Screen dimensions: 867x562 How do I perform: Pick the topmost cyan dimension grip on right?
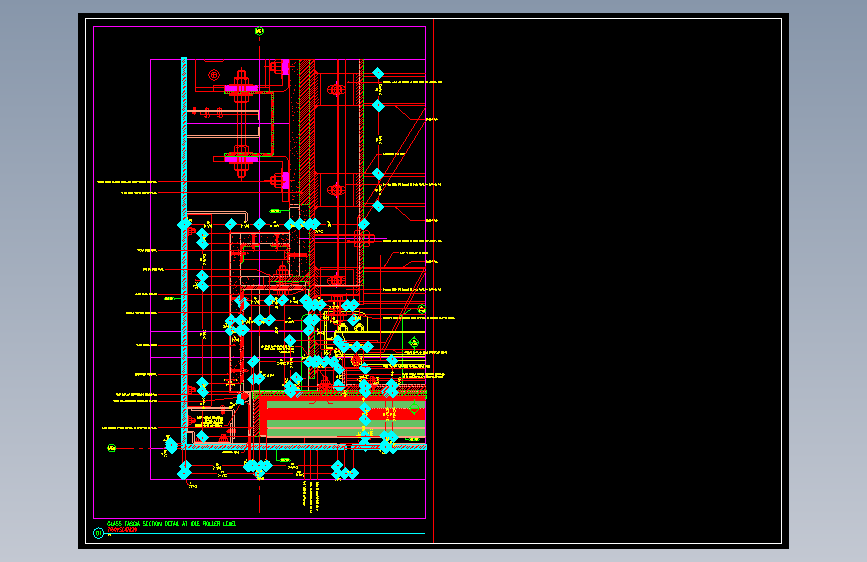pyautogui.click(x=378, y=74)
